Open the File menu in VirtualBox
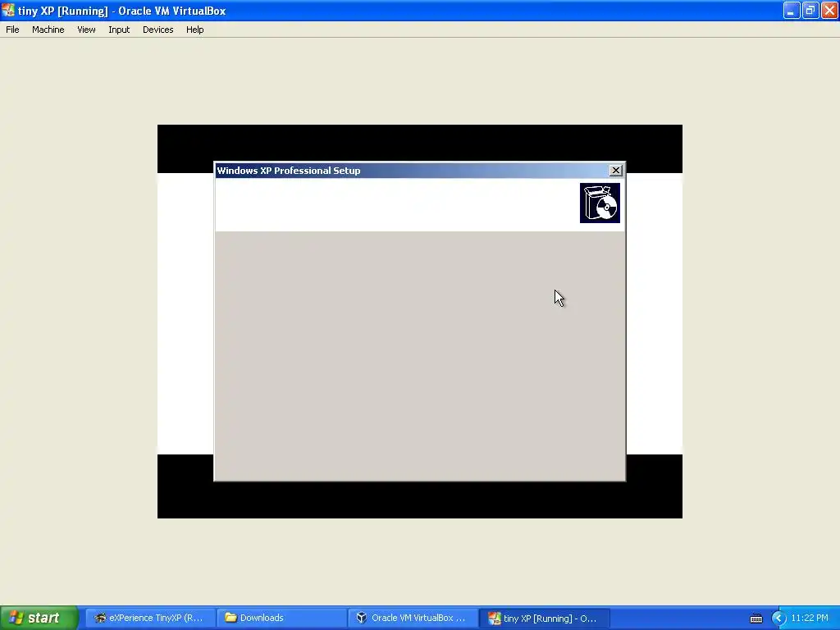This screenshot has height=630, width=840. 12,30
